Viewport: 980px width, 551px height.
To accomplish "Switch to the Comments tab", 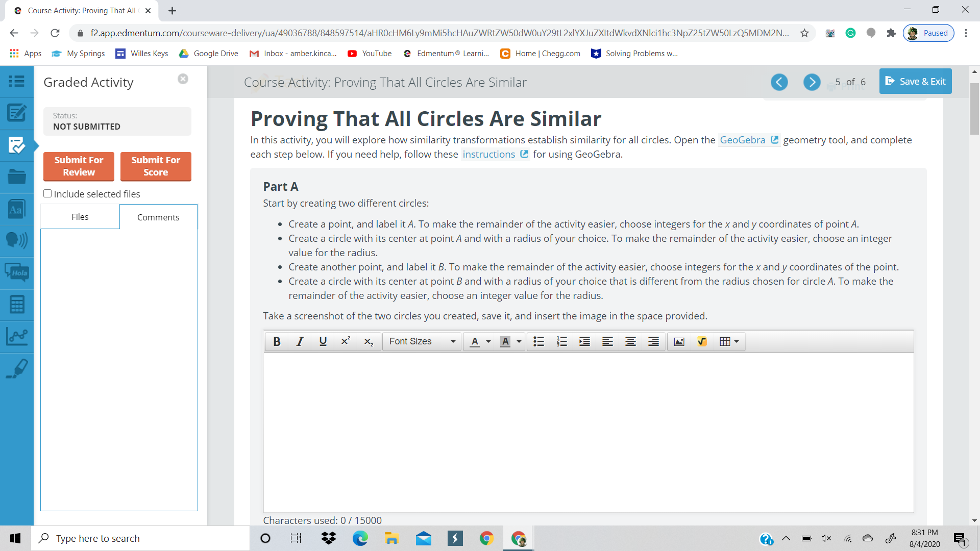I will 158,217.
